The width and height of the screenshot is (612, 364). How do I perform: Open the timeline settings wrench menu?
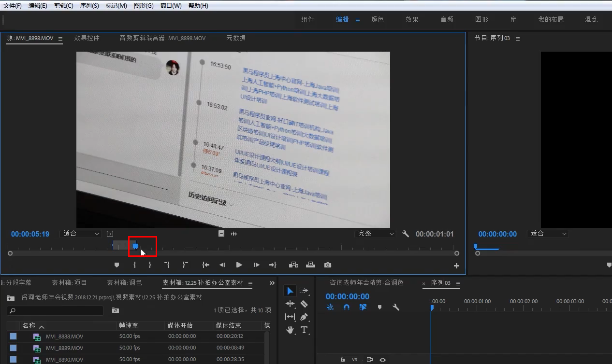(x=396, y=307)
